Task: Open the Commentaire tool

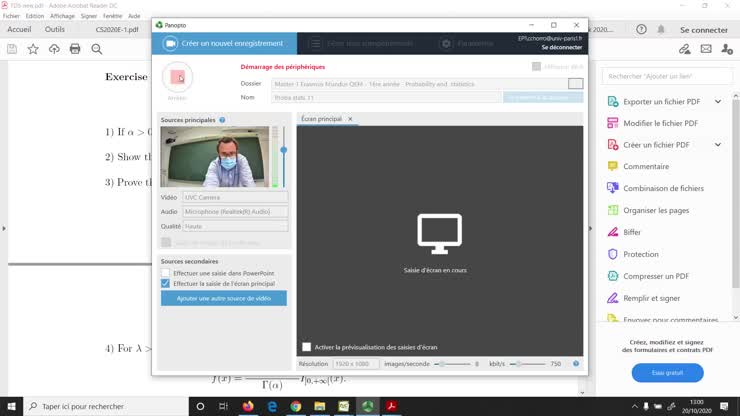Action: point(645,166)
